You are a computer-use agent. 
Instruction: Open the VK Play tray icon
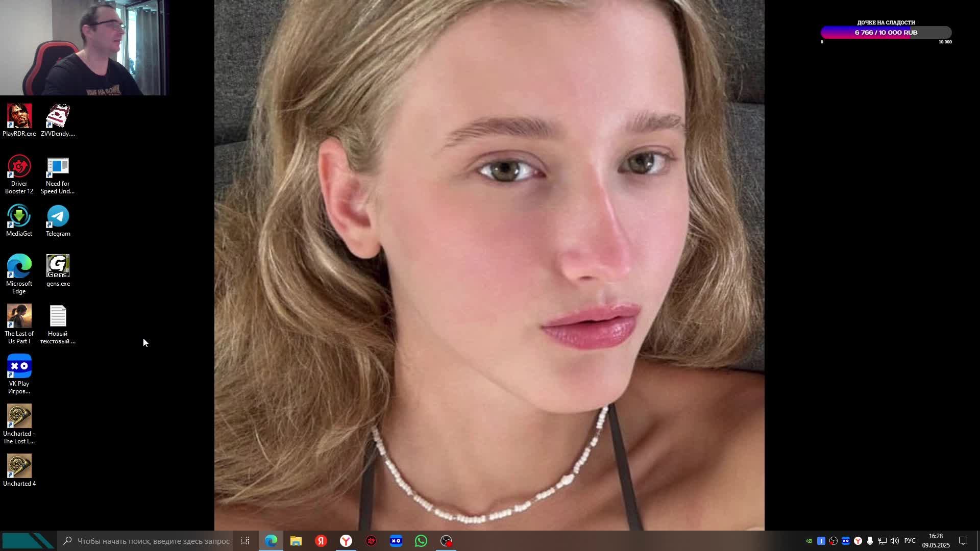pos(846,541)
